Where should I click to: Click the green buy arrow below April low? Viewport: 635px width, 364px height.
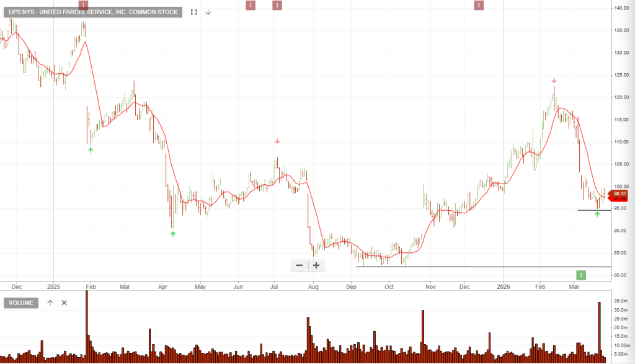point(173,234)
